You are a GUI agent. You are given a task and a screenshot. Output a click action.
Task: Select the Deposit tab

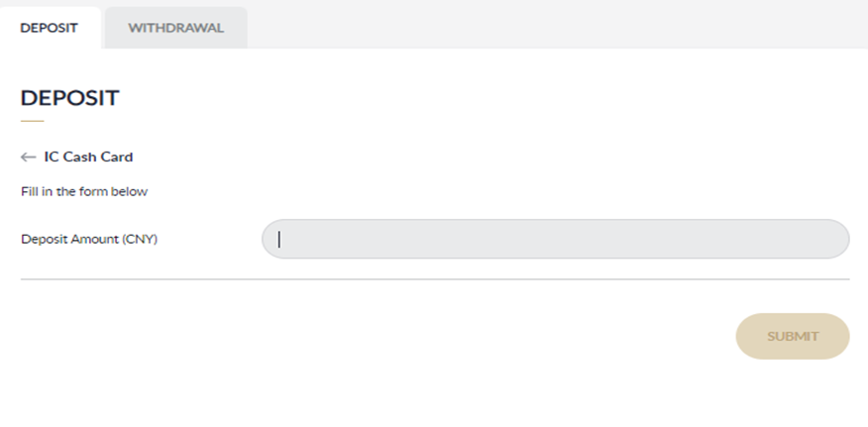50,28
